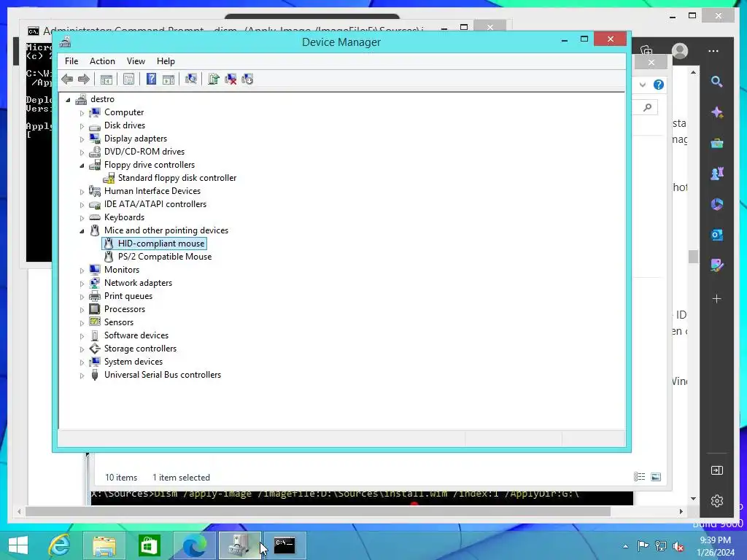The height and width of the screenshot is (560, 747).
Task: Expand DVD/CD-ROM drives category
Action: [82, 152]
